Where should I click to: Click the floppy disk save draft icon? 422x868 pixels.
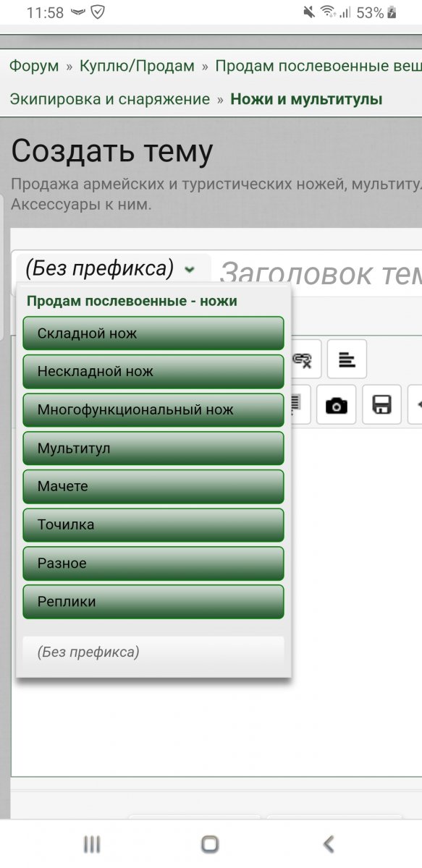point(381,405)
